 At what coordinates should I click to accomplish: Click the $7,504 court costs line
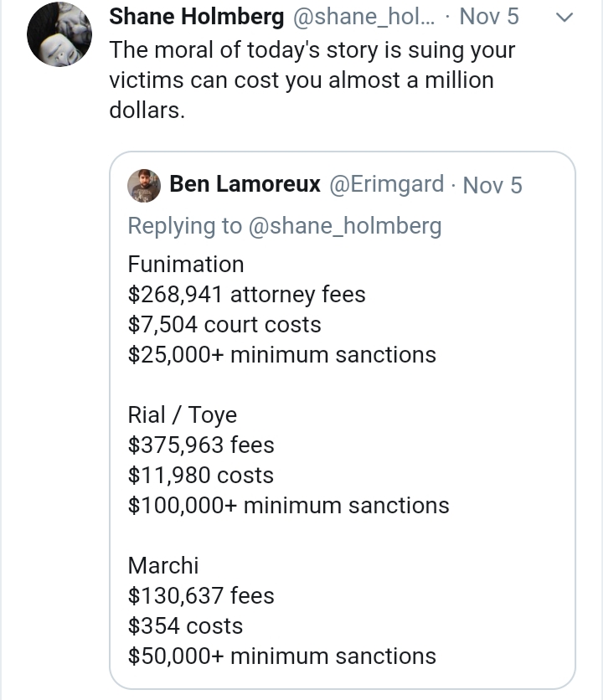click(x=224, y=325)
